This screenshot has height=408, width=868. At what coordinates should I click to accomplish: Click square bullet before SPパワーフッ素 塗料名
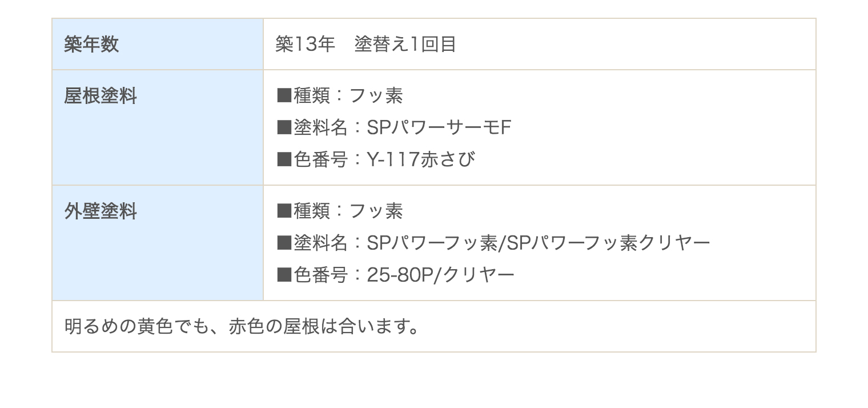click(284, 243)
